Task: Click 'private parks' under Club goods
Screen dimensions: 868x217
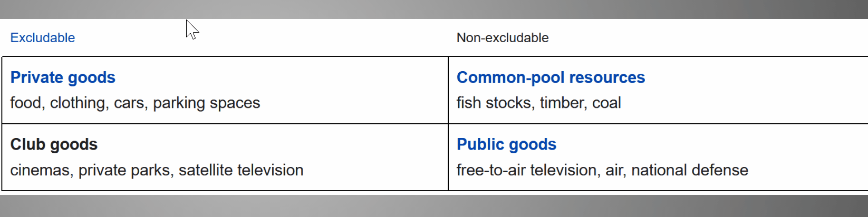Action: click(x=124, y=170)
